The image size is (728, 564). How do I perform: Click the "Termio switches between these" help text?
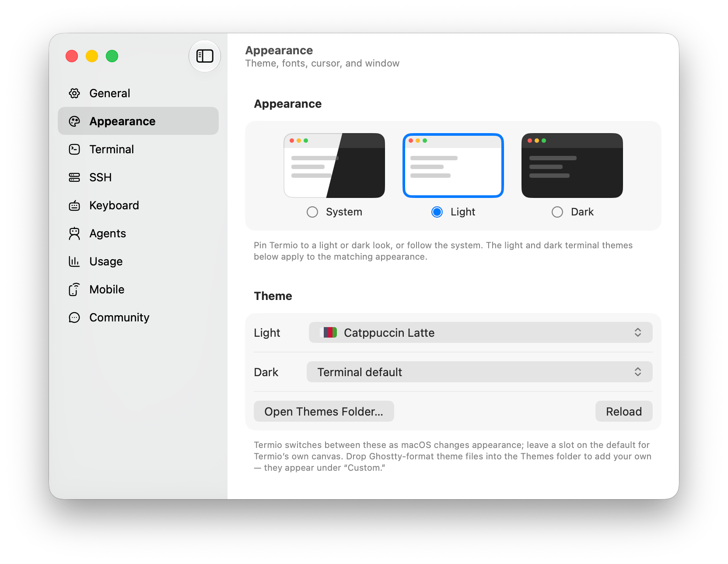(x=452, y=456)
